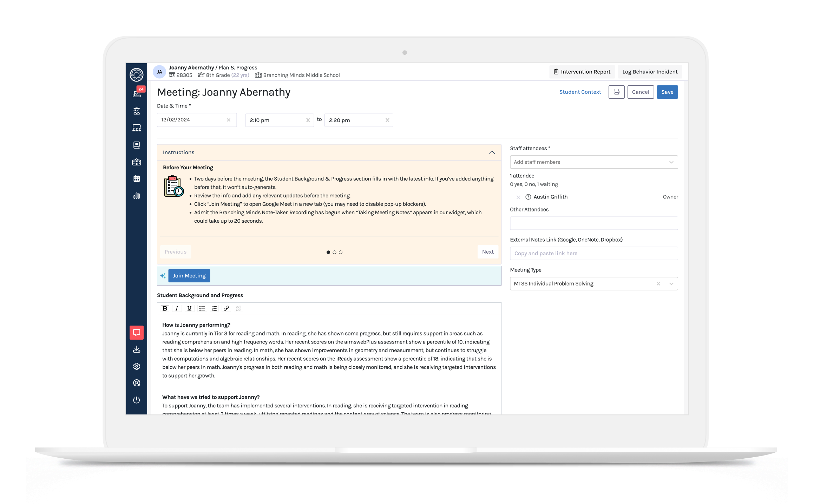Viewport: 814px width, 504px height.
Task: Click the printer icon button
Action: coord(616,92)
